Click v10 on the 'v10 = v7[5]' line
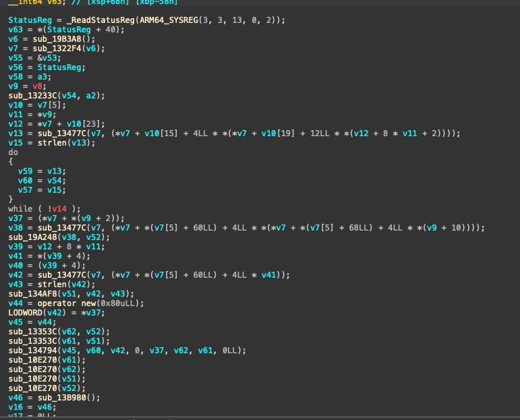 (16, 105)
